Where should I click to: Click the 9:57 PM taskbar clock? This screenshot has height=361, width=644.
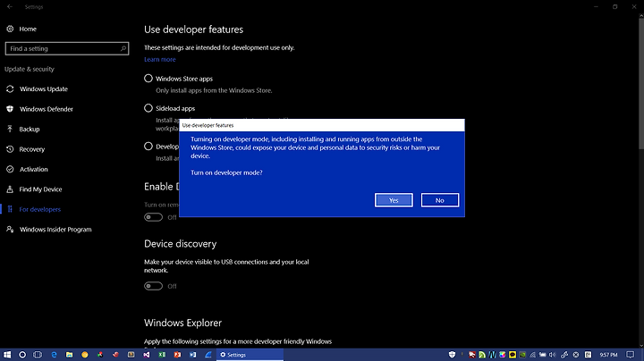tap(608, 355)
